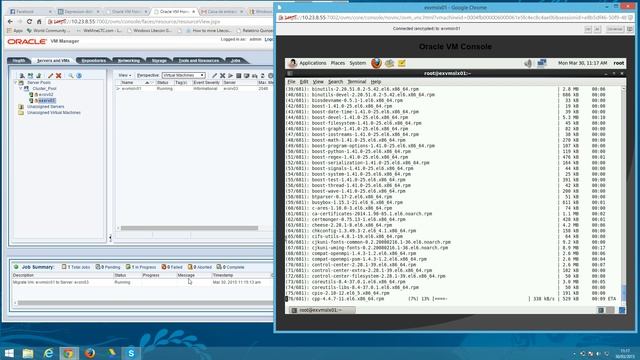640x360 pixels.
Task: Click the volume speaker icon in the GNOME panel
Action: pos(528,63)
